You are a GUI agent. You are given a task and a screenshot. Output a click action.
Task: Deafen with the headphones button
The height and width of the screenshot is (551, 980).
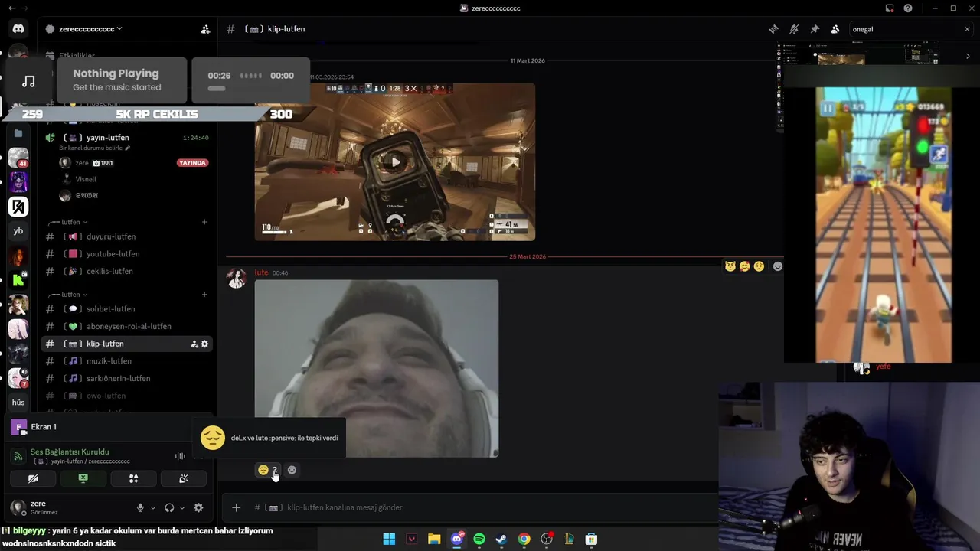point(169,507)
